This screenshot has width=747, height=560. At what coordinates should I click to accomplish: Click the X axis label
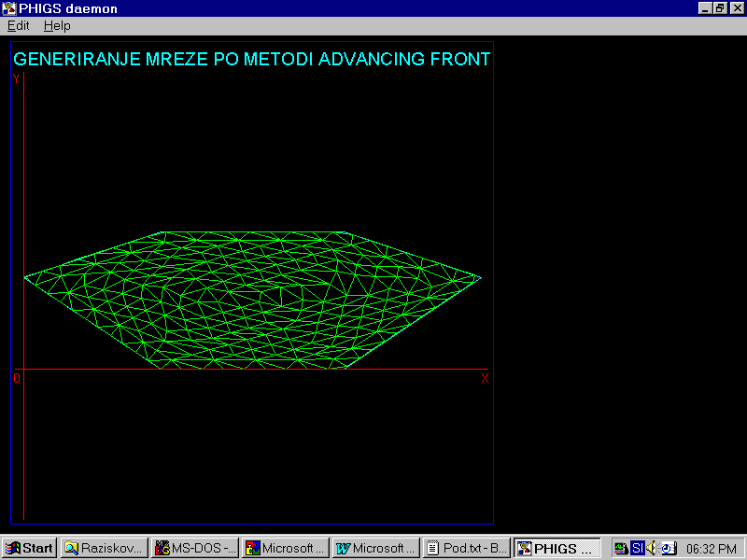485,378
